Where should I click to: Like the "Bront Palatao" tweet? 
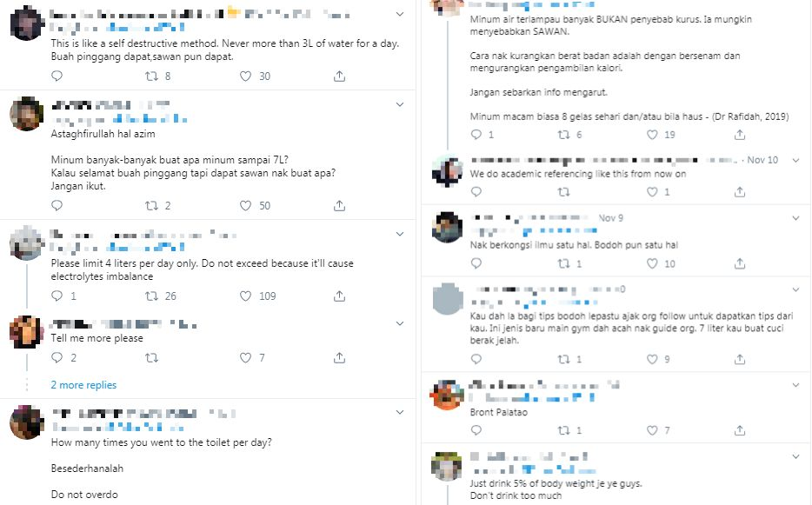[x=646, y=430]
